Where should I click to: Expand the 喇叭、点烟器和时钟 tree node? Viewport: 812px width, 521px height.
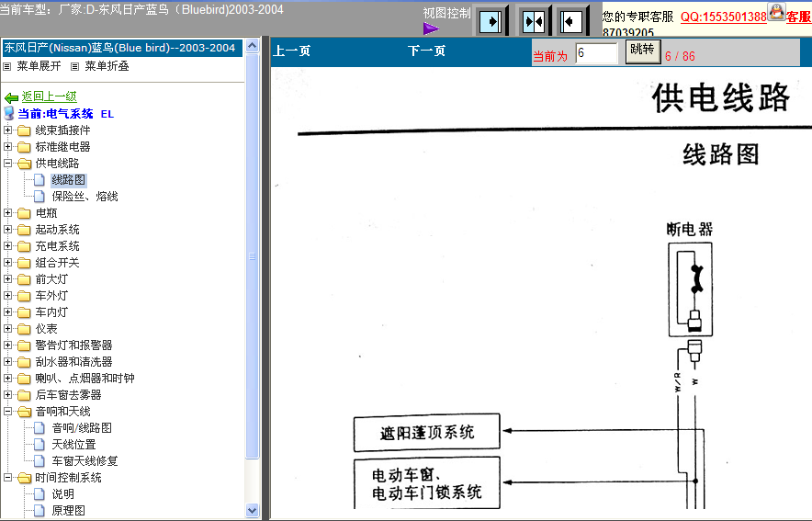coord(7,378)
